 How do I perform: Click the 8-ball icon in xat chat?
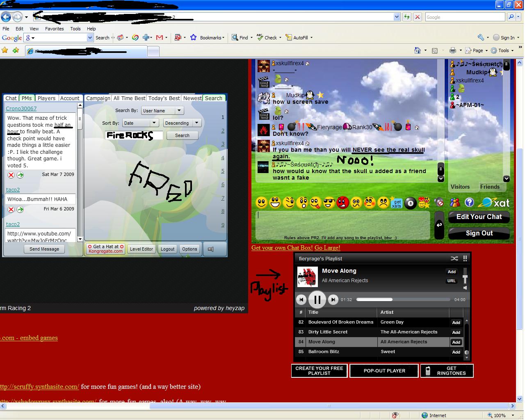(x=411, y=203)
